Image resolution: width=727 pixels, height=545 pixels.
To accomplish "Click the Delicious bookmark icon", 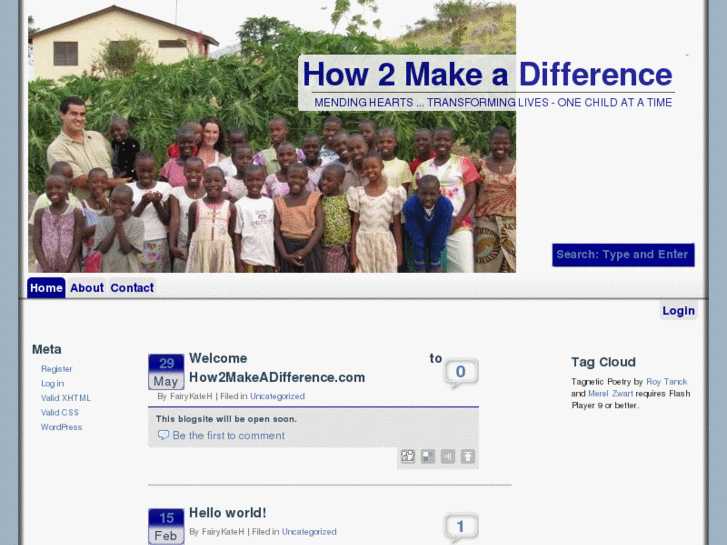I will [x=427, y=456].
